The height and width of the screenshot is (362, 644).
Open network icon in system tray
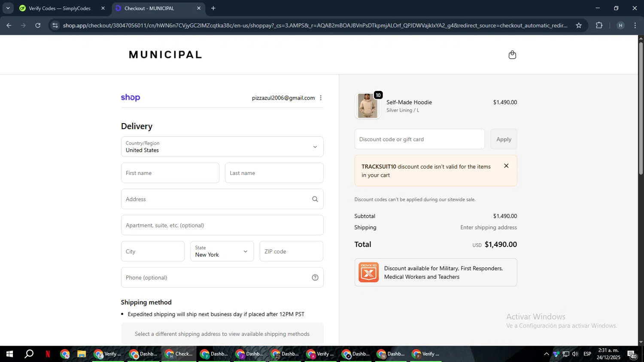pyautogui.click(x=566, y=354)
